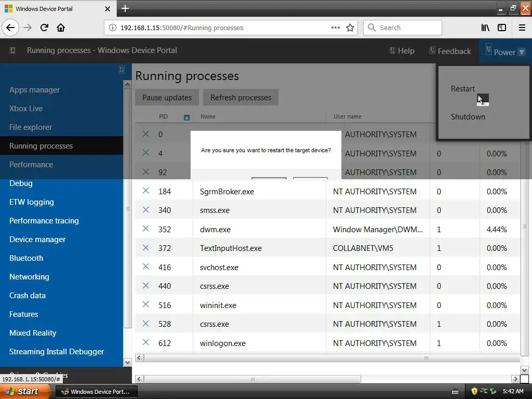The height and width of the screenshot is (399, 532).
Task: Open Performance in the sidebar
Action: [31, 165]
